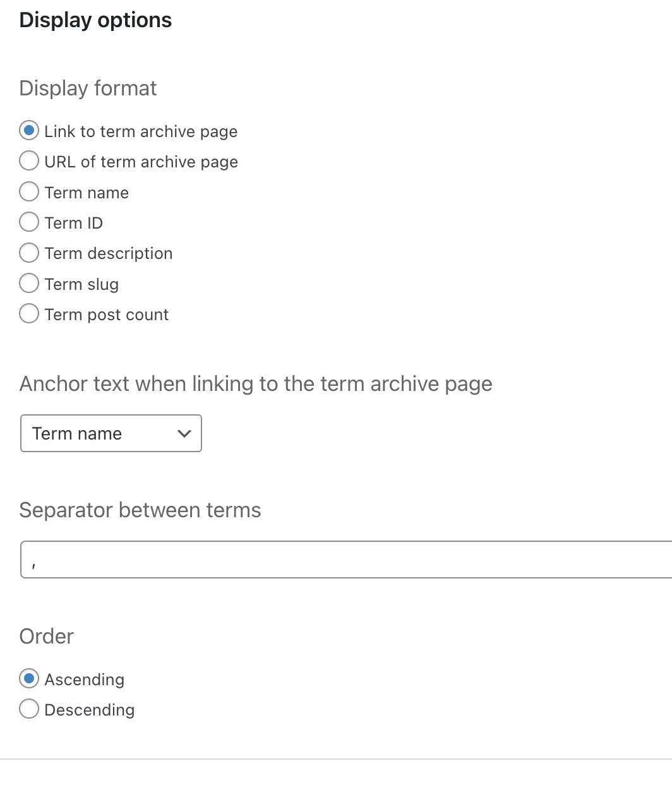Set order to Descending
This screenshot has height=797, width=672.
click(29, 709)
